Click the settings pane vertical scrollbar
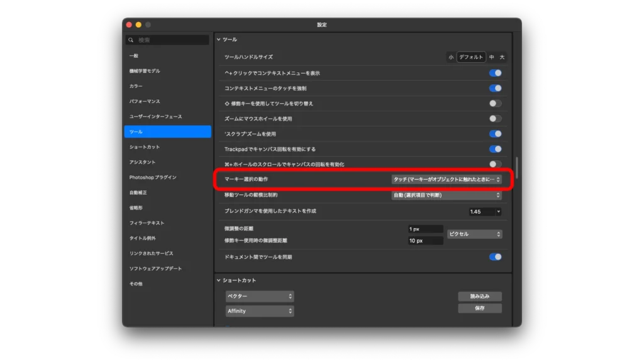 (x=517, y=167)
